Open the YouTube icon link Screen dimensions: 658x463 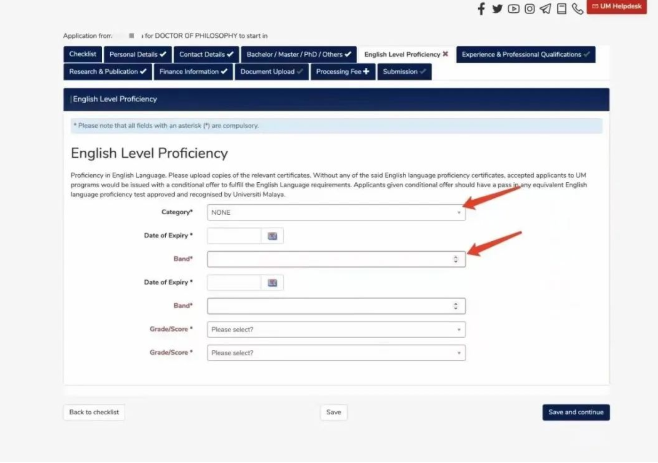[x=513, y=9]
